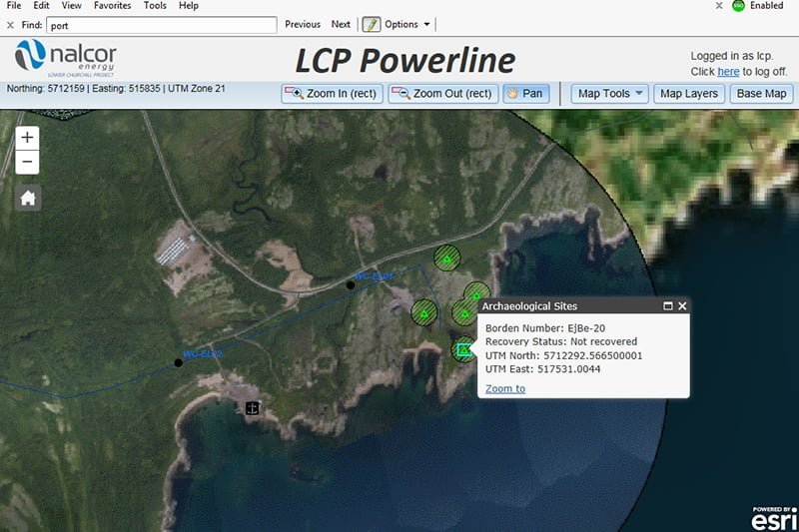This screenshot has height=532, width=799.
Task: Open the View menu
Action: tap(71, 6)
